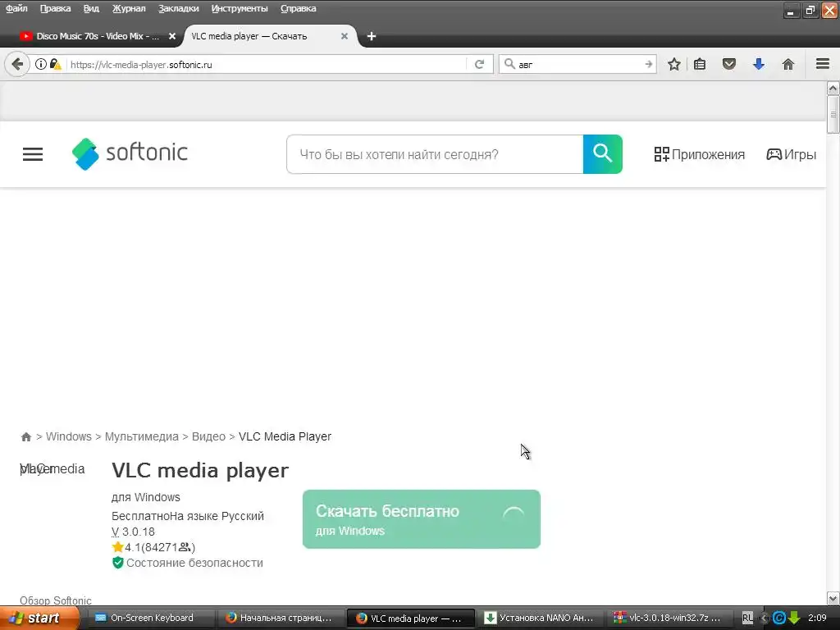
Task: Click the Softonic search input field
Action: 435,154
